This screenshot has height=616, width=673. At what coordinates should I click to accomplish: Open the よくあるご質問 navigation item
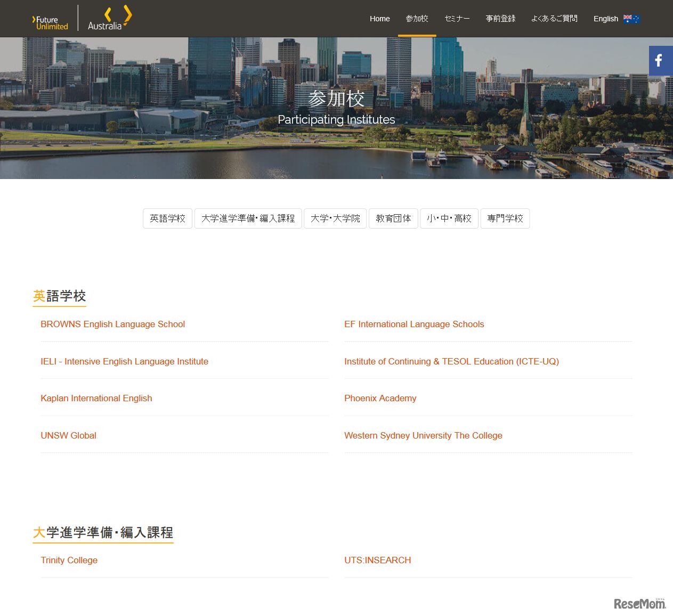tap(554, 19)
